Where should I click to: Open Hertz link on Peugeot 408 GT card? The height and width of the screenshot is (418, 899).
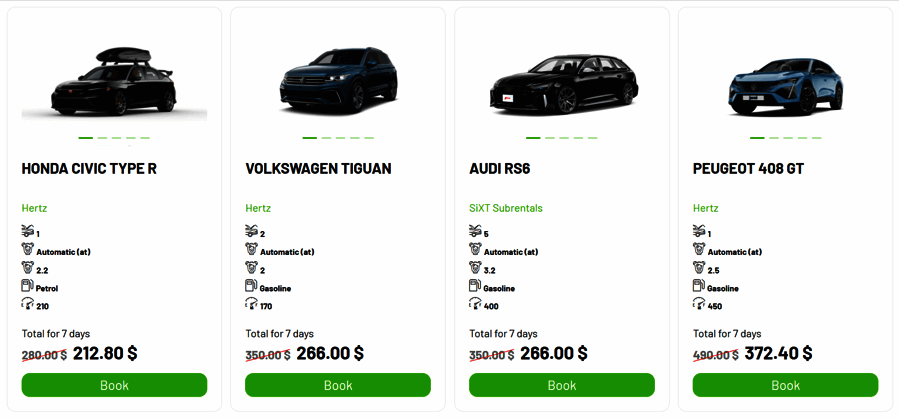706,208
